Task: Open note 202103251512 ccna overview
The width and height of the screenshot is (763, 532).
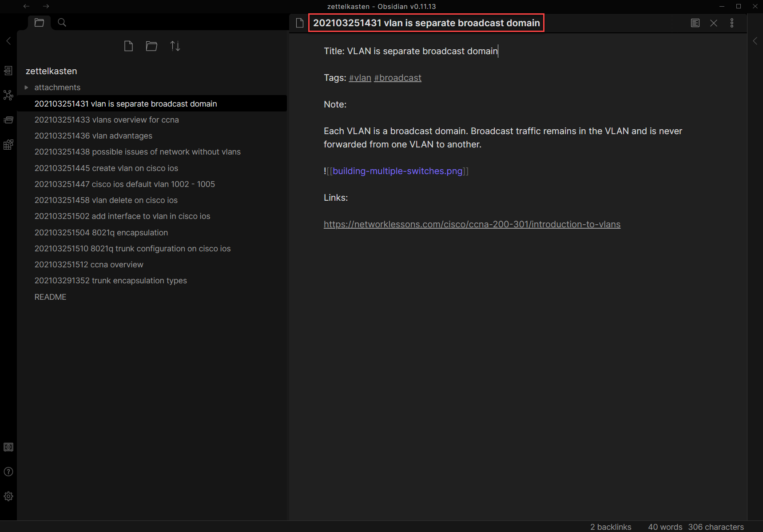Action: pos(152,265)
